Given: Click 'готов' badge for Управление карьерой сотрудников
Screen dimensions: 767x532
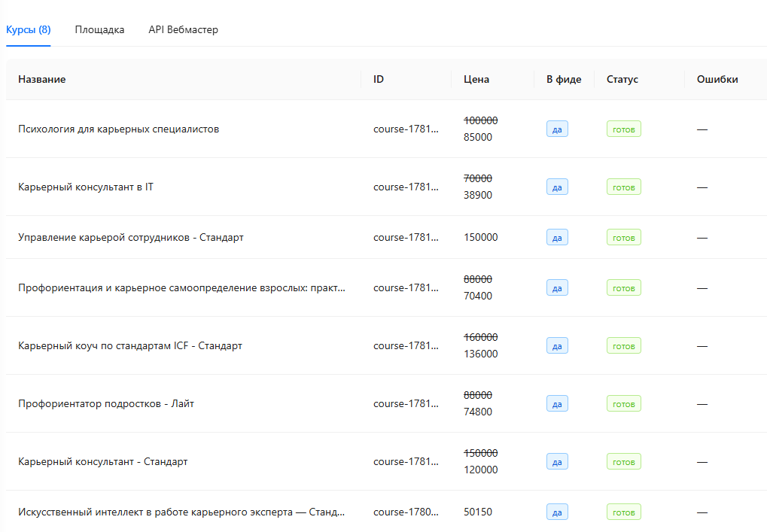Looking at the screenshot, I should pos(624,237).
